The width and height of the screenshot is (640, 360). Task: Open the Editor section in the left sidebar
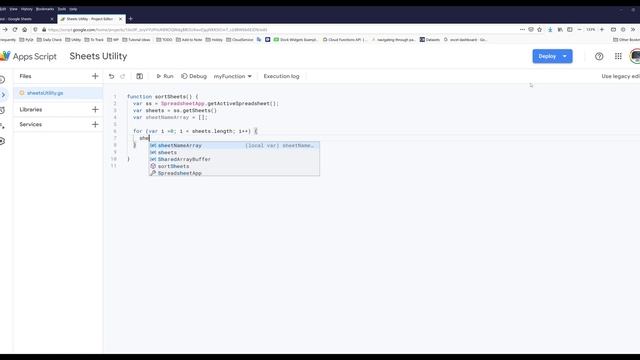click(3, 95)
